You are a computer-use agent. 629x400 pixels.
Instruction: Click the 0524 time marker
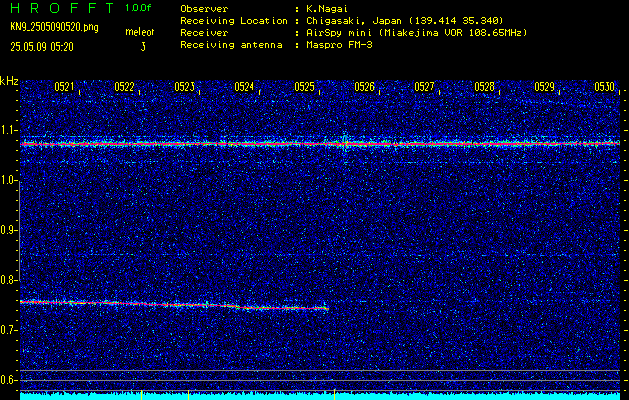(244, 87)
